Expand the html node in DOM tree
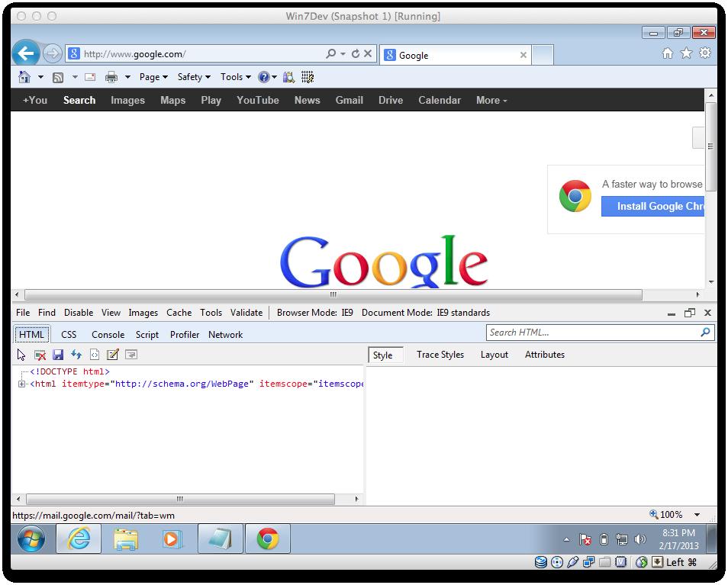This screenshot has width=728, height=585. coord(21,384)
